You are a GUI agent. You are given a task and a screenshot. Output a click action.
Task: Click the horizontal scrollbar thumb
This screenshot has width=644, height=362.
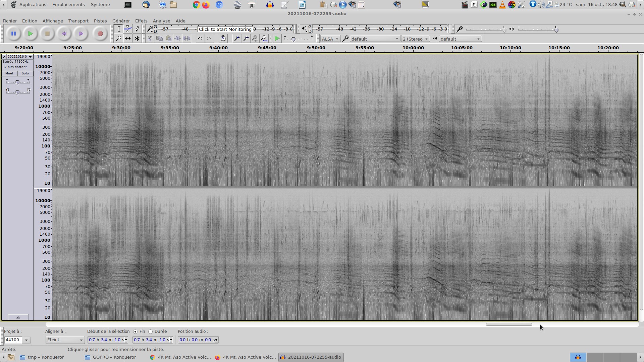(x=508, y=324)
